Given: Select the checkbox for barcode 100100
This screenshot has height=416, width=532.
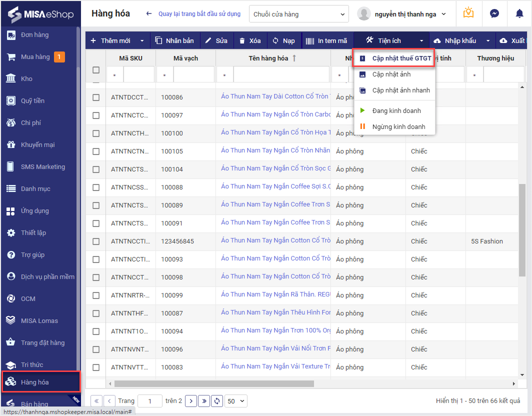Looking at the screenshot, I should click(x=96, y=133).
